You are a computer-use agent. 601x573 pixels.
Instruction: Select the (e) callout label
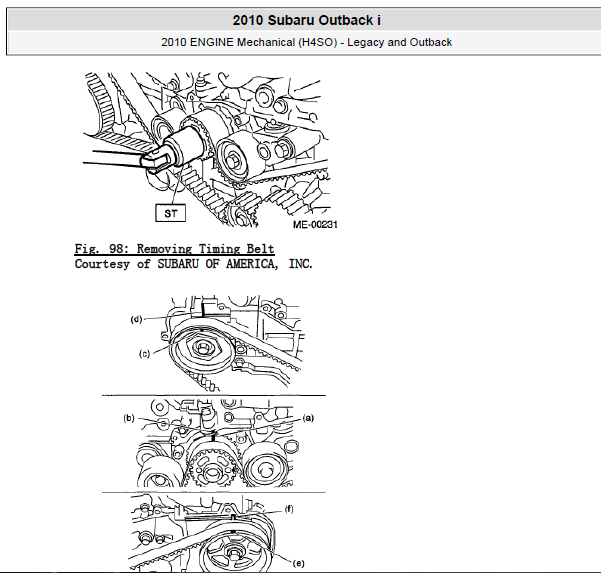click(299, 563)
